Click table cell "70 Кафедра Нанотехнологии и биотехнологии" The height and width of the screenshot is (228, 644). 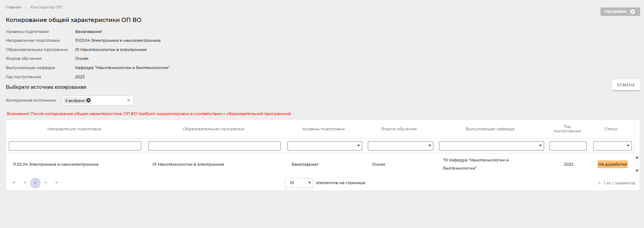coord(476,164)
